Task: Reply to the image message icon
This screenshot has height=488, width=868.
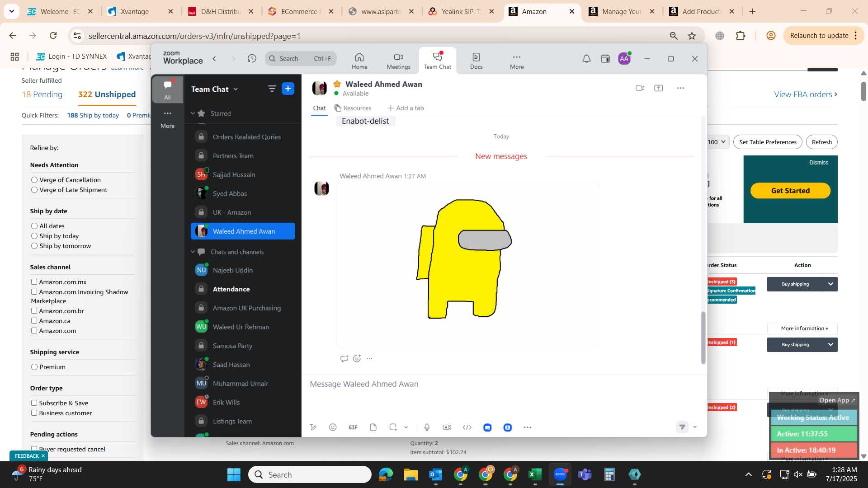Action: coord(344,358)
